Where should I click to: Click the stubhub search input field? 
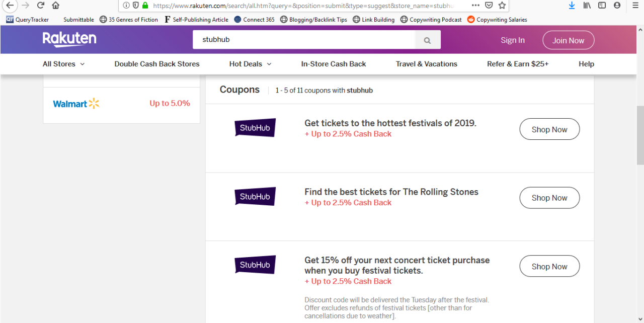tap(303, 40)
